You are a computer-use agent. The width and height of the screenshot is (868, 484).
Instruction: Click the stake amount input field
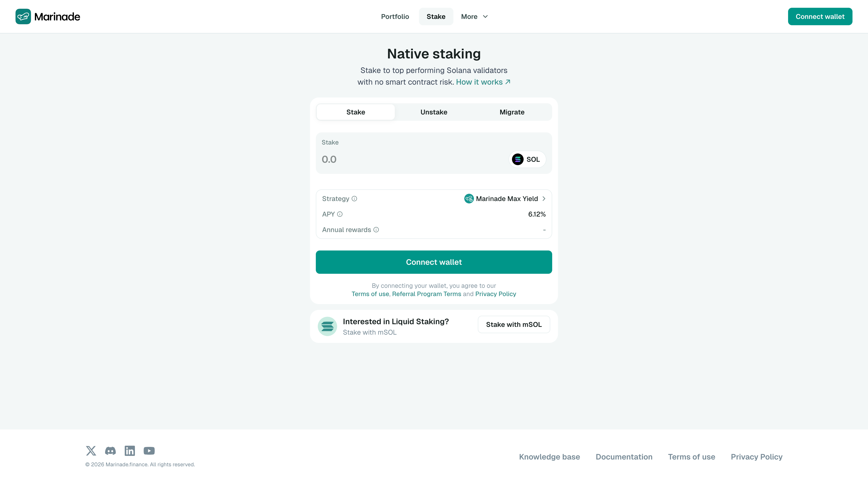point(404,159)
